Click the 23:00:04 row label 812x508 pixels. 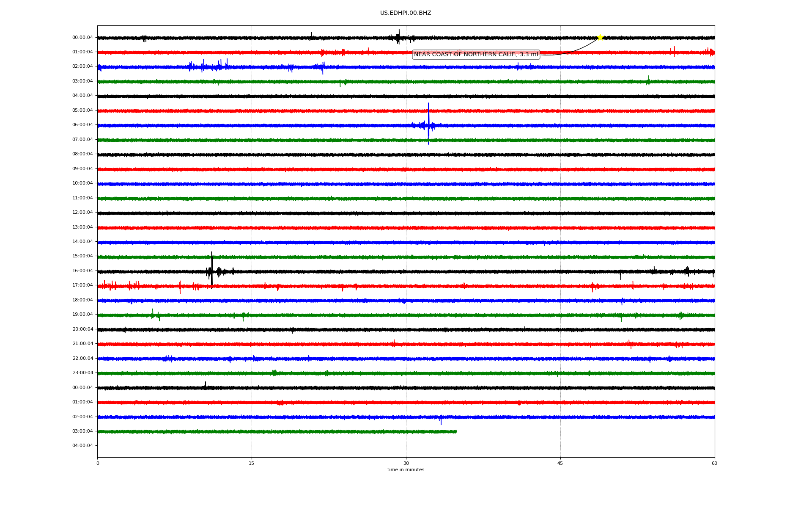tap(82, 373)
